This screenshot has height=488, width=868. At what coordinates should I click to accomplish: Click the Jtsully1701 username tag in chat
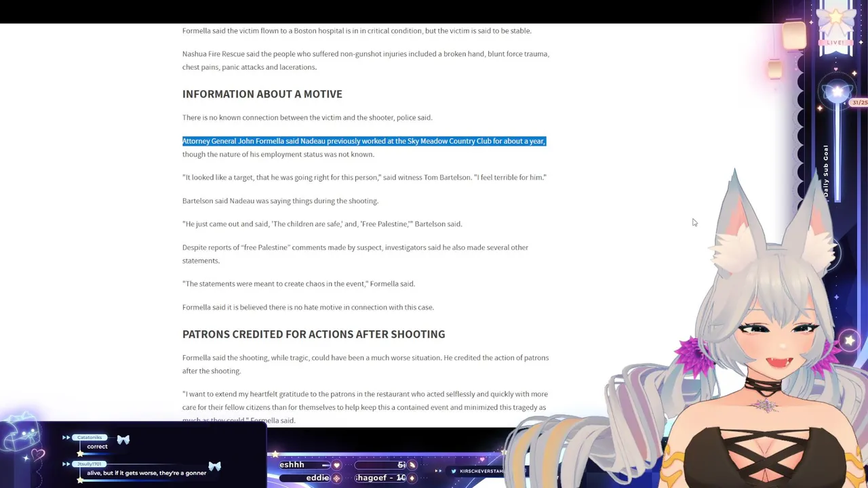[x=89, y=464]
